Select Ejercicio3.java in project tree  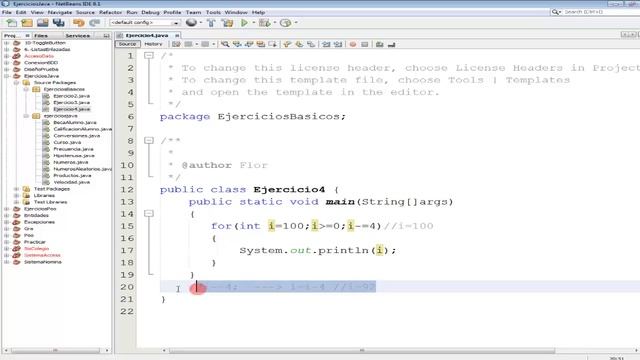pyautogui.click(x=71, y=102)
